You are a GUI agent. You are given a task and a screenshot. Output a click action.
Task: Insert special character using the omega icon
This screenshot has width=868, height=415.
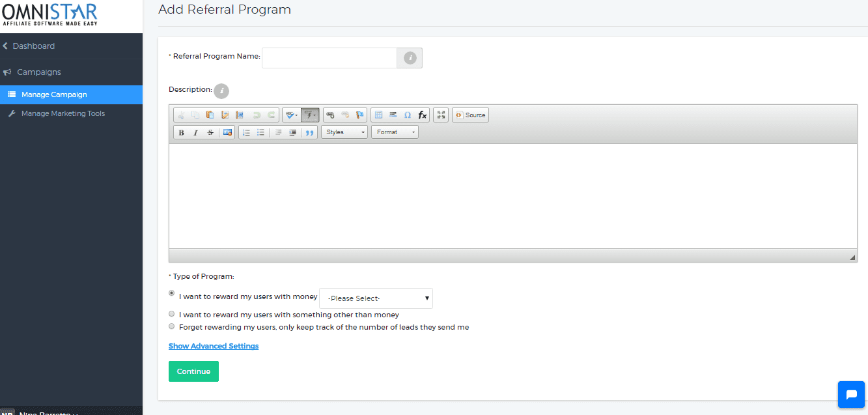408,115
